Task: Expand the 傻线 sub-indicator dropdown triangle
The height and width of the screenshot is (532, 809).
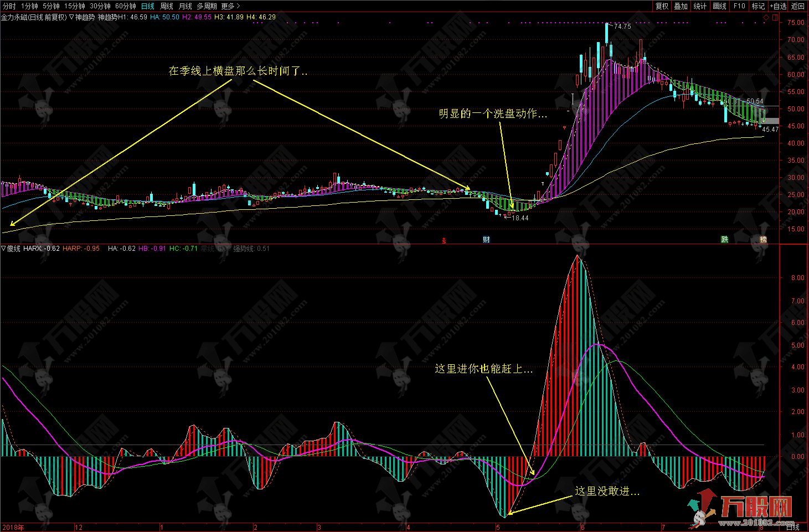Action: (x=4, y=249)
